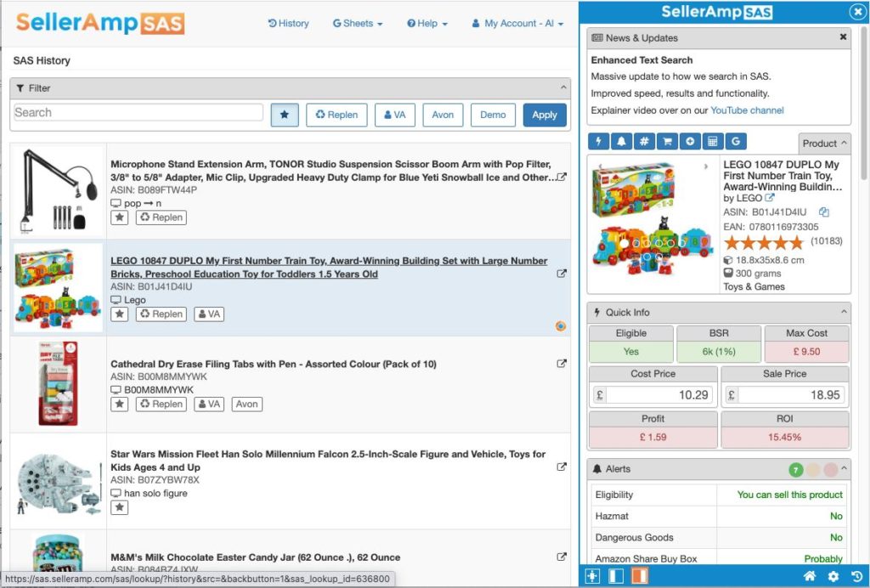Click the shopping cart shortcut icon
The width and height of the screenshot is (870, 588).
point(667,141)
